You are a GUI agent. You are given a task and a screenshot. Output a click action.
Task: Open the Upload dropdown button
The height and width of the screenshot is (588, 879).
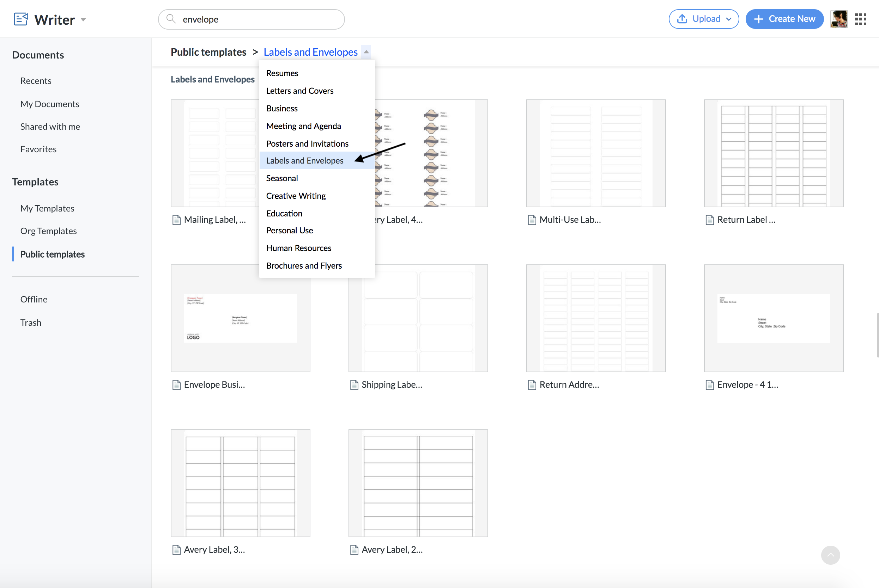(x=703, y=19)
